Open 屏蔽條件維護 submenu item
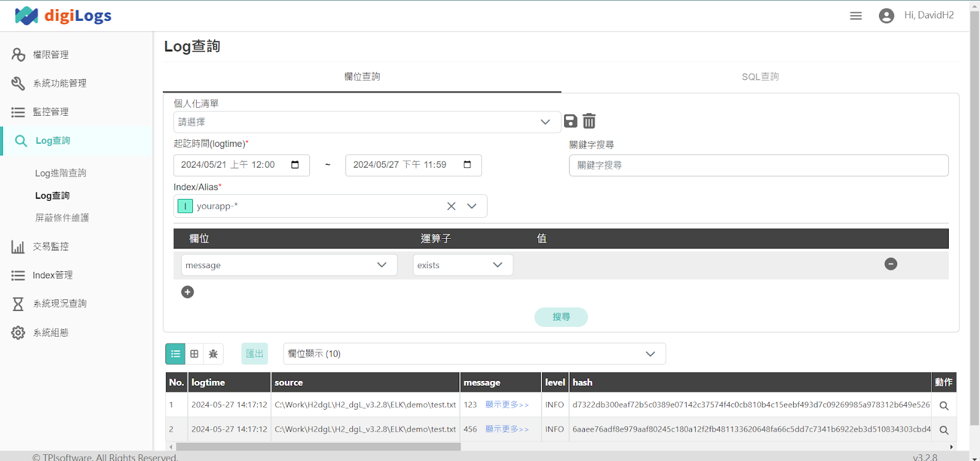The height and width of the screenshot is (461, 980). [x=62, y=218]
